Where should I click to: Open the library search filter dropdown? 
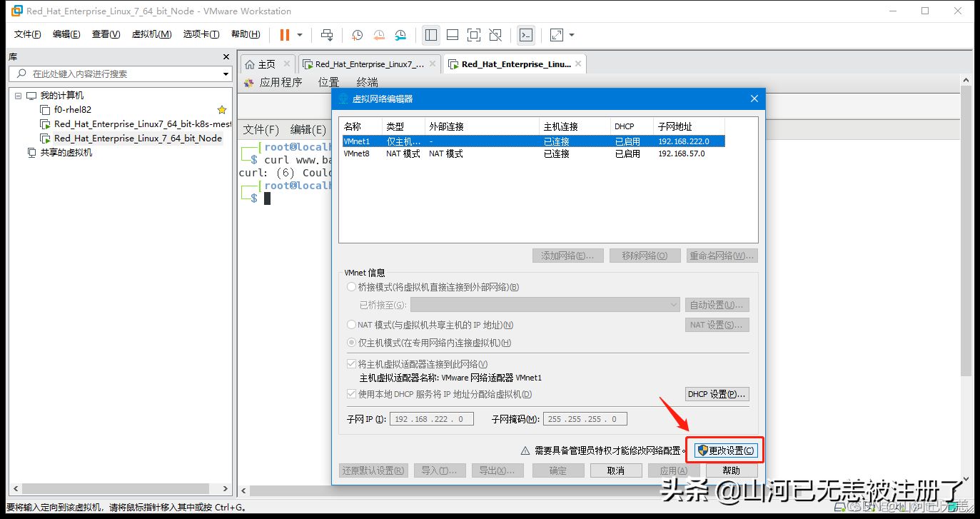(226, 74)
